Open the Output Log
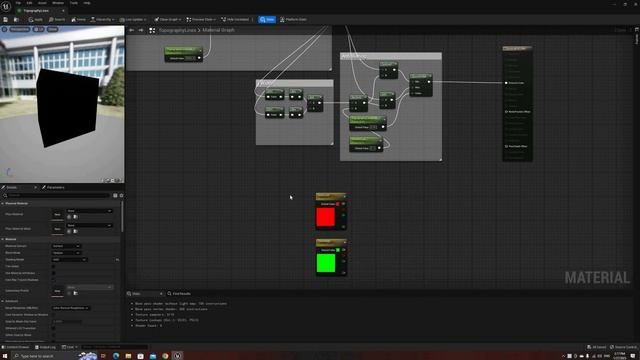 click(x=45, y=347)
